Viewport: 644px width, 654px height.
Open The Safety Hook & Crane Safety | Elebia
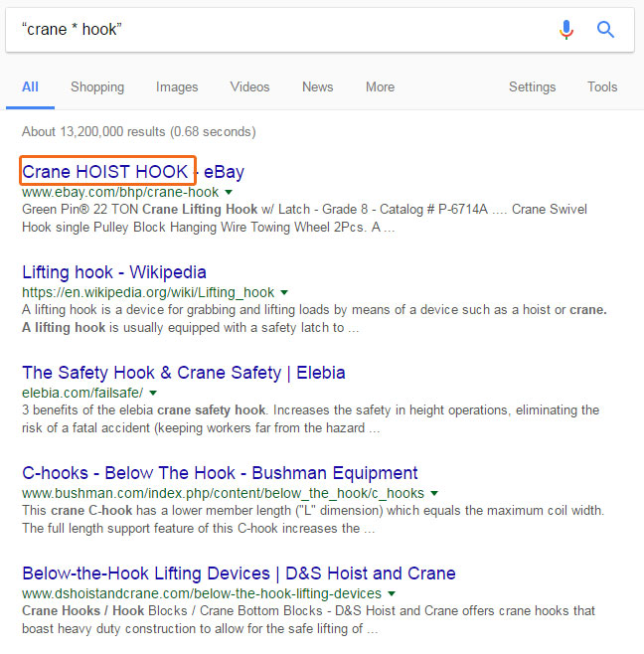point(184,373)
